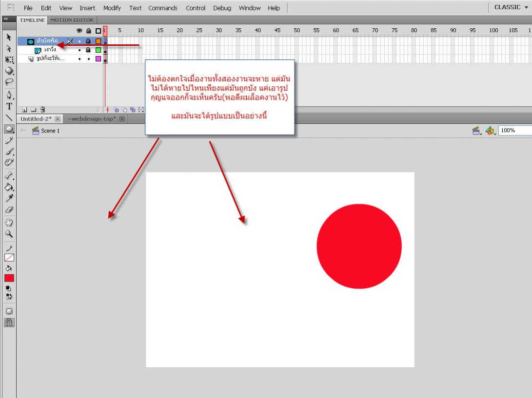The height and width of the screenshot is (398, 532).
Task: Select the Lasso tool
Action: click(x=9, y=82)
